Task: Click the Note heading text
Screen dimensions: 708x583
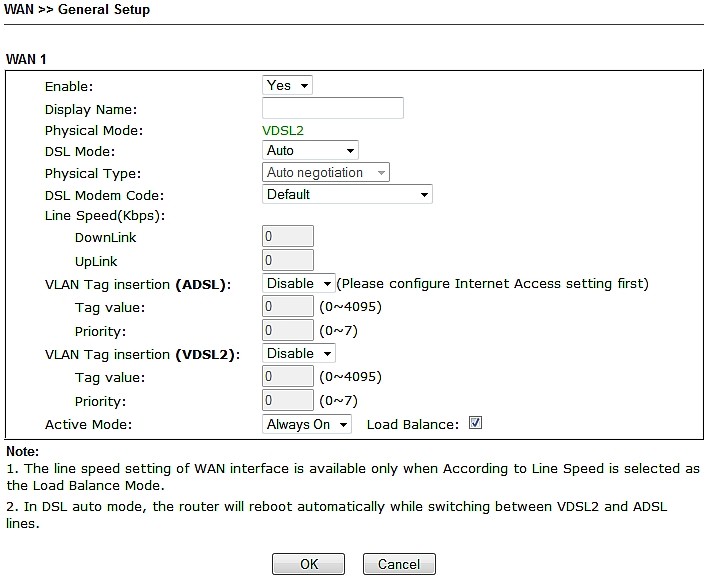Action: pos(23,451)
